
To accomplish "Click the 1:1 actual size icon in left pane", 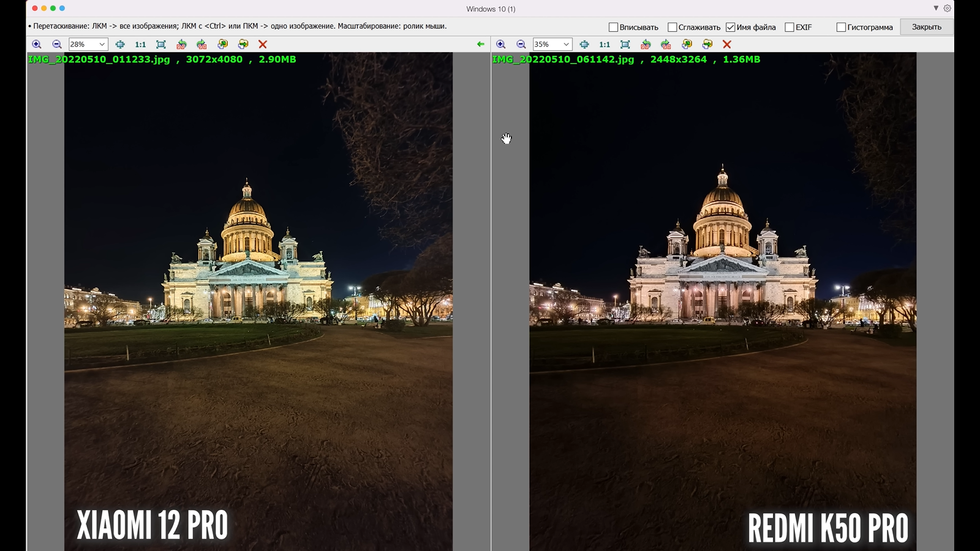I will coord(140,44).
